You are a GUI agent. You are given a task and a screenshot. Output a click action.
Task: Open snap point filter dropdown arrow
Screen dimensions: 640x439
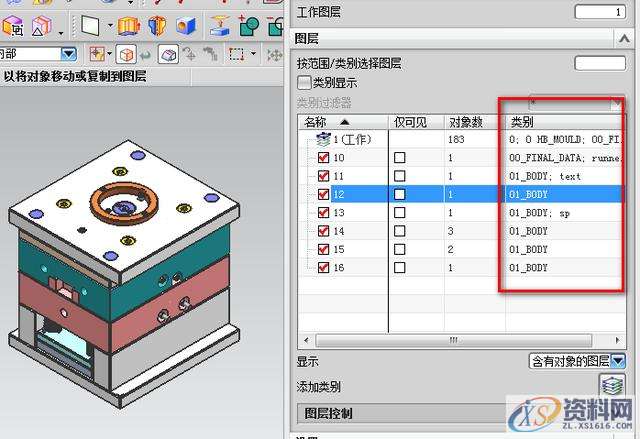[x=109, y=54]
